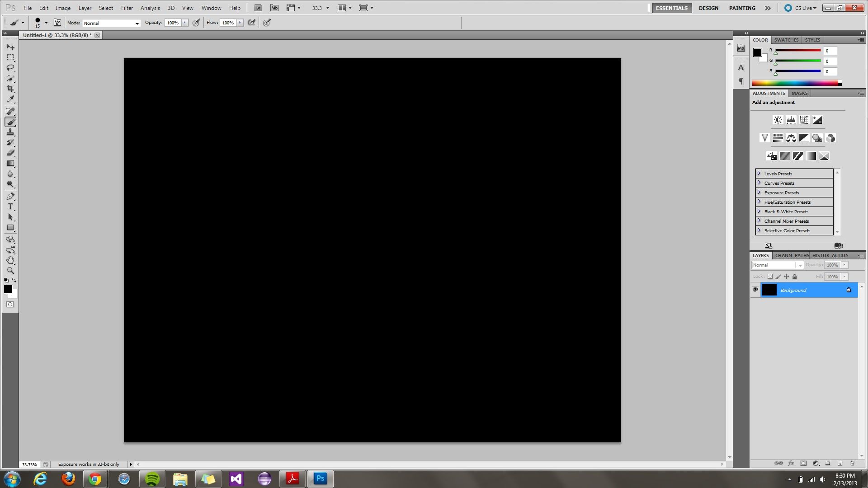The image size is (868, 488).
Task: Select the Rectangular Marquee tool
Action: [x=10, y=57]
